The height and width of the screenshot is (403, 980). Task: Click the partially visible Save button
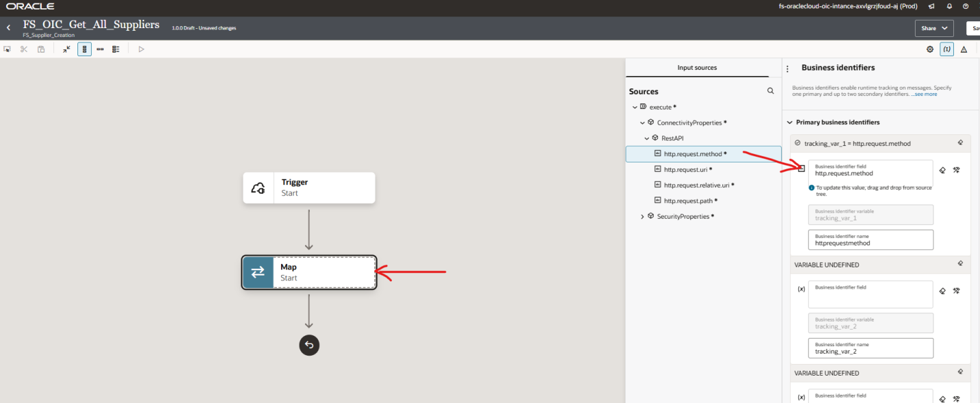(x=973, y=28)
